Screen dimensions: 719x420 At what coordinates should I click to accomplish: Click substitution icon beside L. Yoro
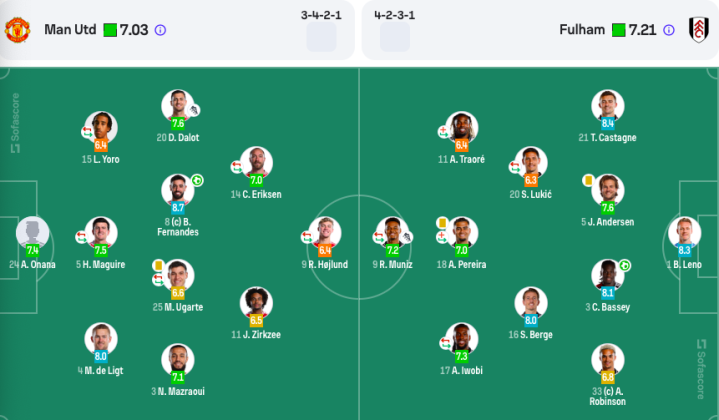pos(87,133)
